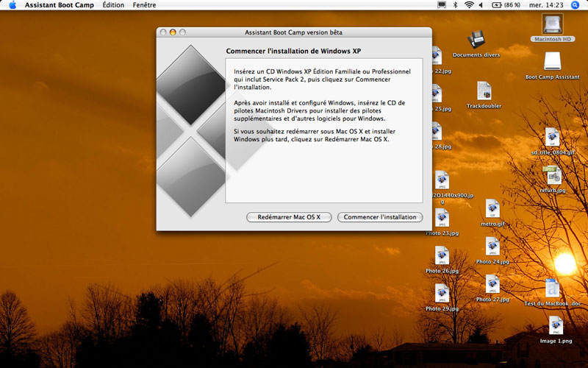The image size is (588, 368).
Task: Select the partially hidden 28.jpg icon
Action: pos(437,131)
